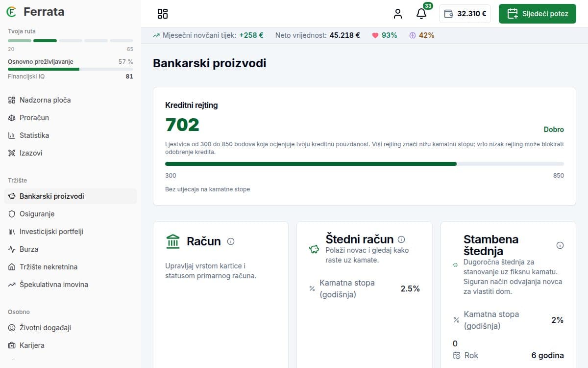Open Karijera in sidebar
588x368 pixels.
pyautogui.click(x=71, y=345)
